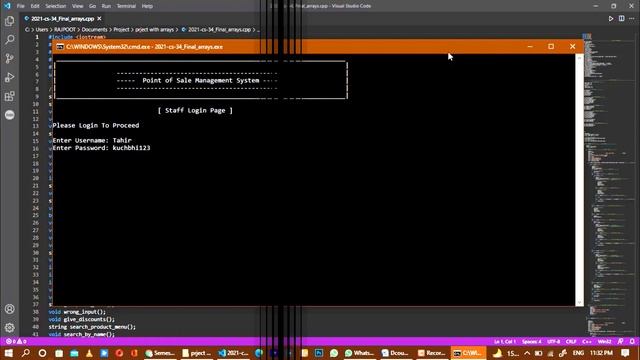Open 'Semes...' Chrome taskbar button
Image resolution: width=640 pixels, height=360 pixels.
(x=160, y=353)
